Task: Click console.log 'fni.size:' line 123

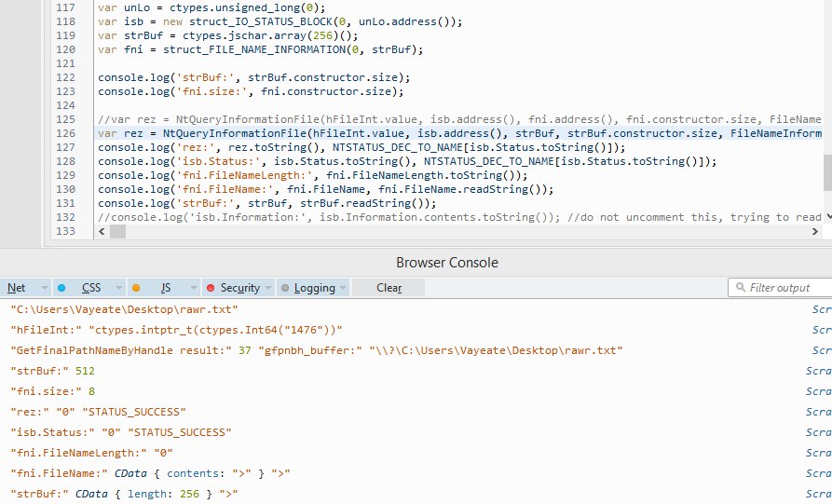Action: (251, 91)
